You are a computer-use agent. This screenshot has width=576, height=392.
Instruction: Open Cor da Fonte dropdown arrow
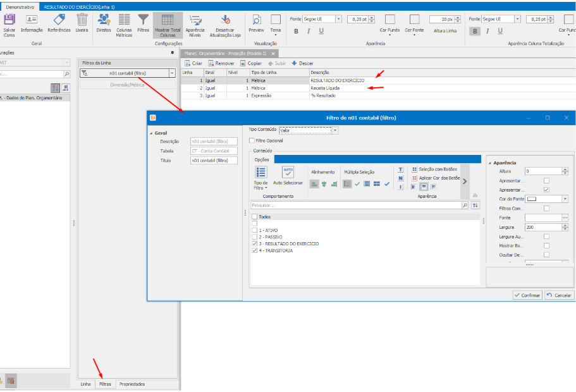565,199
